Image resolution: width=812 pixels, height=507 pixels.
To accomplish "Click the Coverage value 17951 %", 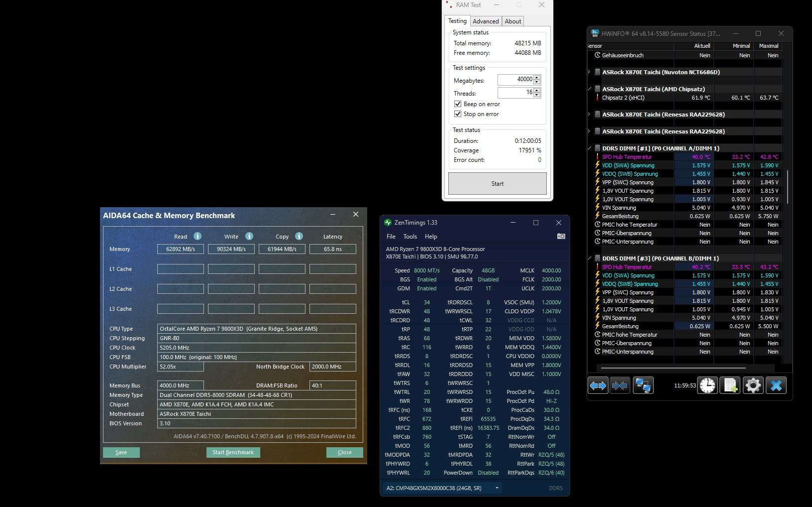I will click(530, 150).
